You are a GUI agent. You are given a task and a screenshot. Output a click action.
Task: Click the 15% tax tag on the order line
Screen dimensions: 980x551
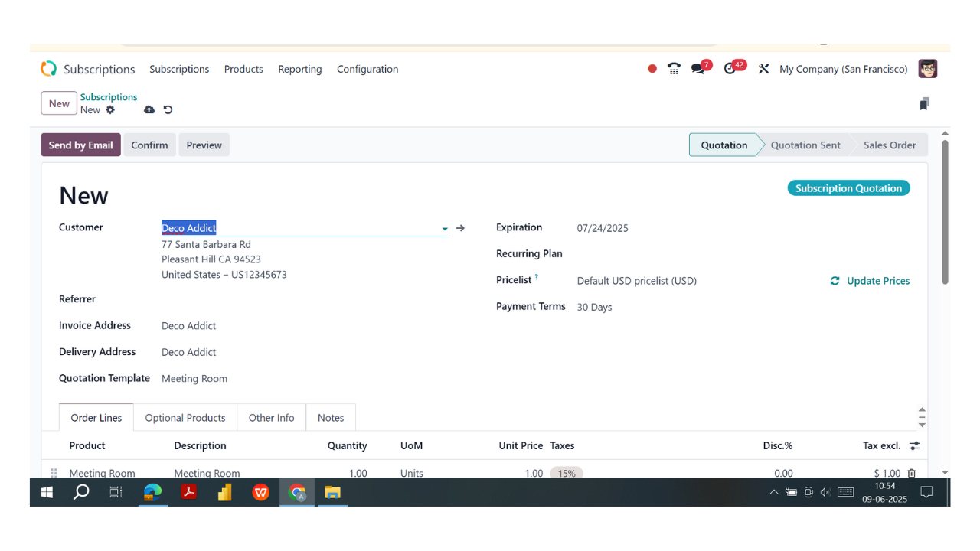pos(567,473)
